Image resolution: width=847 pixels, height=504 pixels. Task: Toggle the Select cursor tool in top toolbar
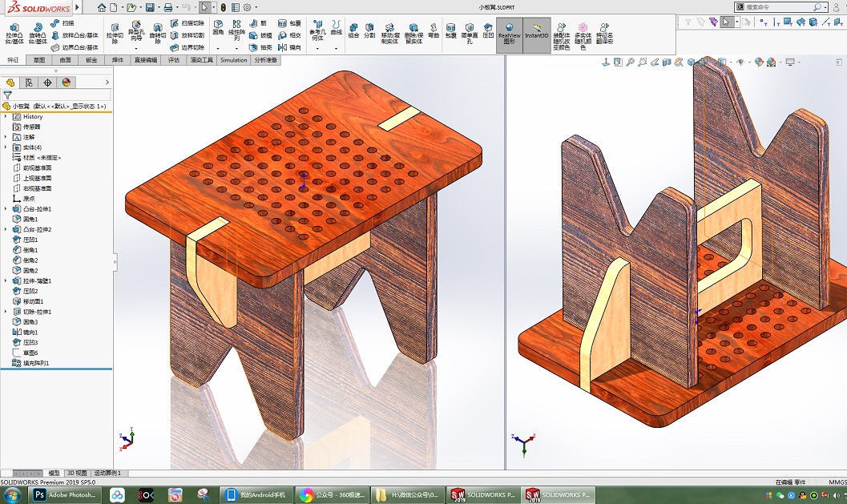204,7
